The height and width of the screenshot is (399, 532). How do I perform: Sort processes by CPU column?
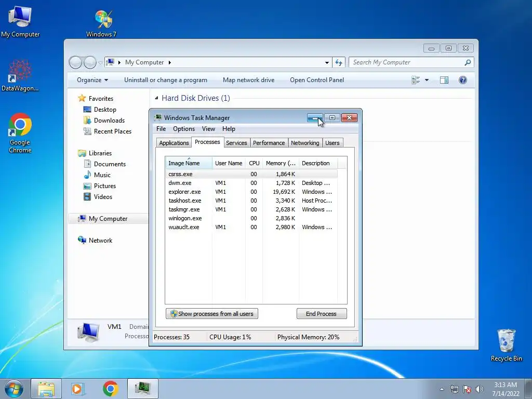(254, 163)
